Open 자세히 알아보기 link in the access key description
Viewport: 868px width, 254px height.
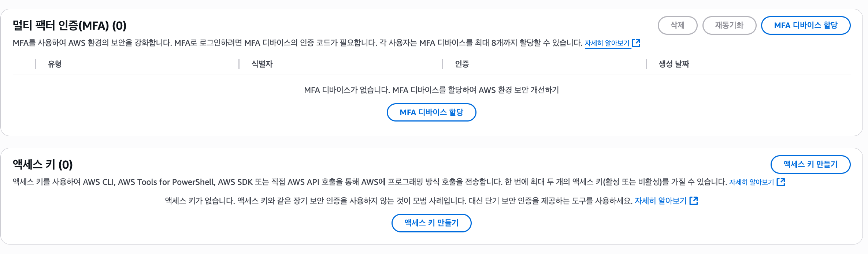[x=752, y=182]
